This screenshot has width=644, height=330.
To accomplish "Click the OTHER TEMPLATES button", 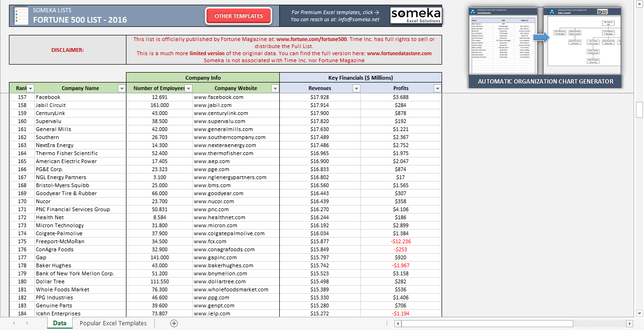I will (x=239, y=16).
